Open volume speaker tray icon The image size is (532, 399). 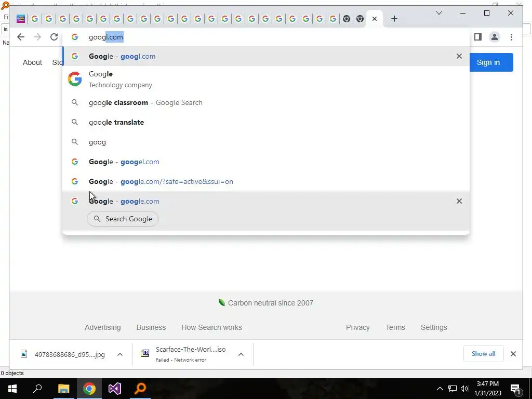[464, 389]
